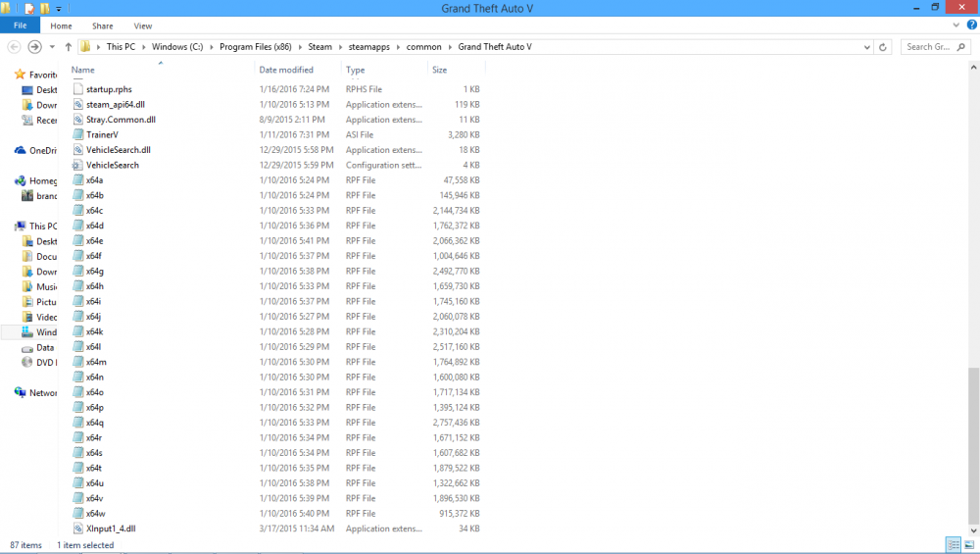Go up one folder level
This screenshot has width=980, height=554.
69,47
